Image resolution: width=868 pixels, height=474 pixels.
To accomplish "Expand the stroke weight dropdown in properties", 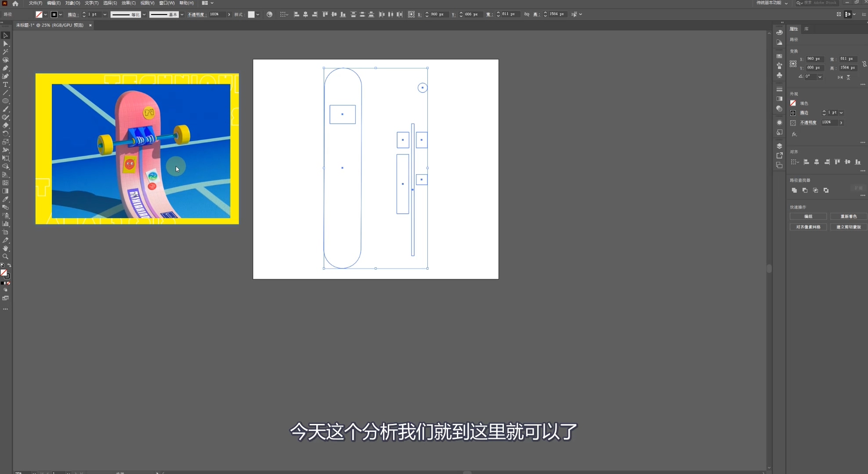I will (x=841, y=113).
